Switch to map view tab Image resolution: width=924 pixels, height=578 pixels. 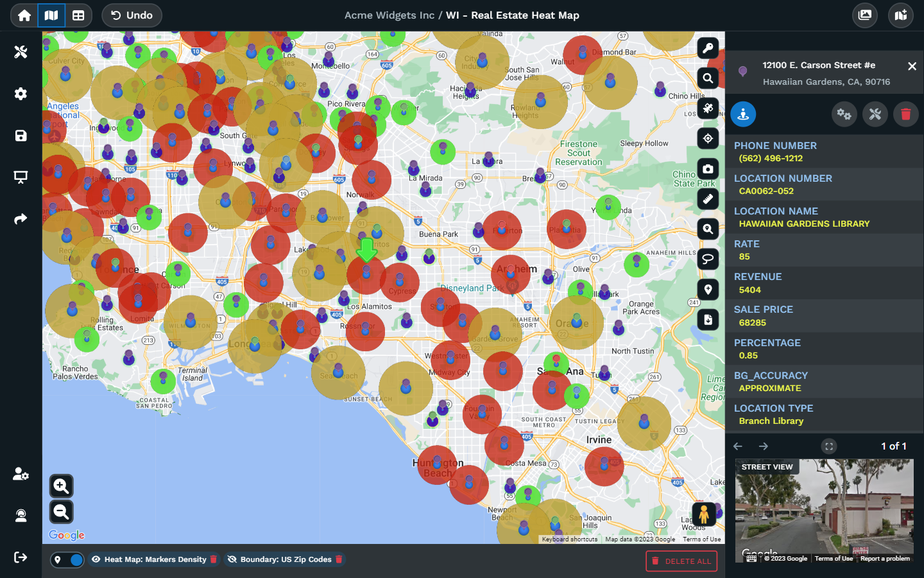[51, 15]
